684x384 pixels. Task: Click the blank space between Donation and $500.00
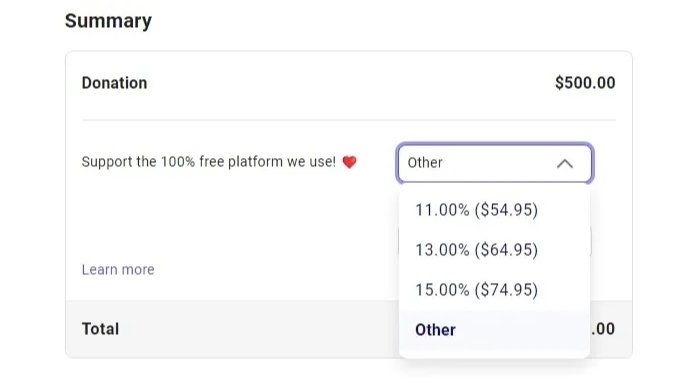point(349,83)
